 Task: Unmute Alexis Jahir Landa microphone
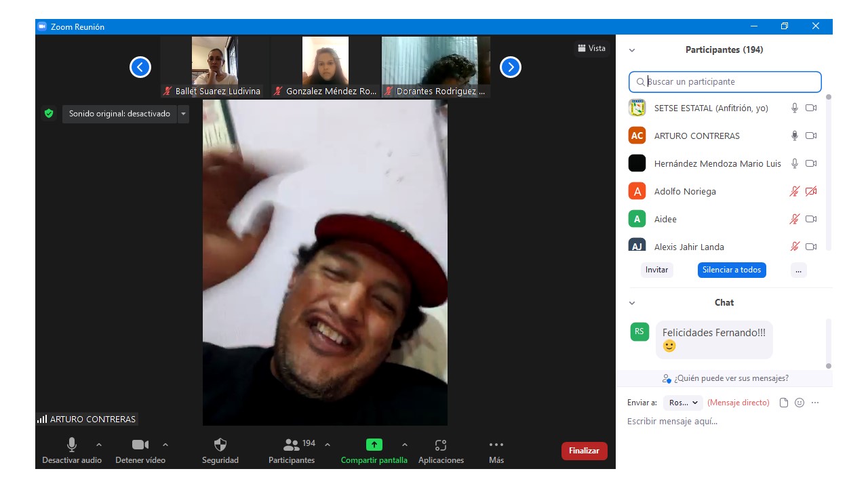pyautogui.click(x=795, y=247)
